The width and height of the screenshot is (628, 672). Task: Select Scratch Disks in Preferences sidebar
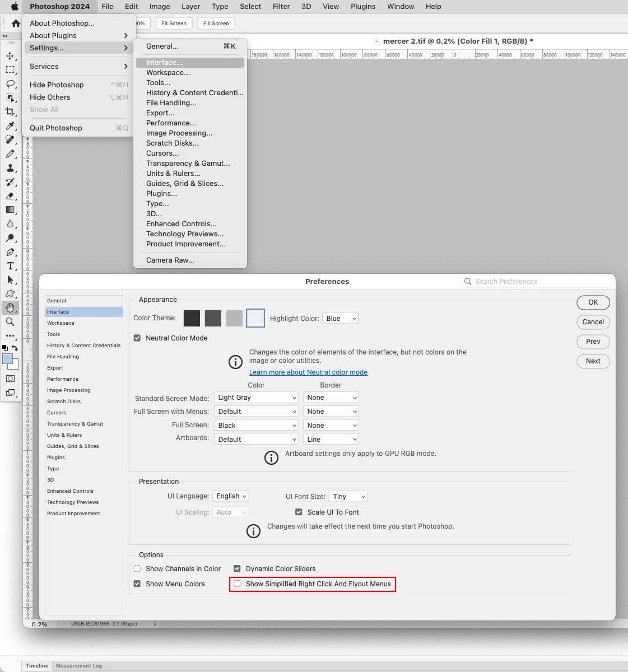coord(84,402)
